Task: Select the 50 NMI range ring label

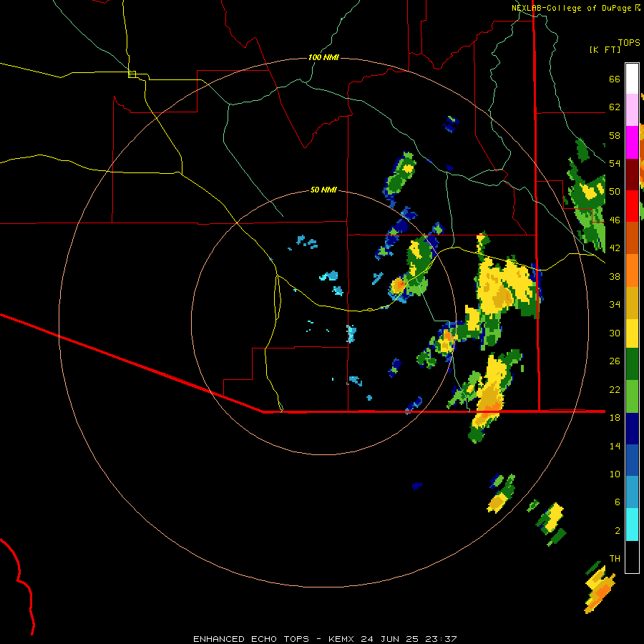Action: (x=323, y=190)
